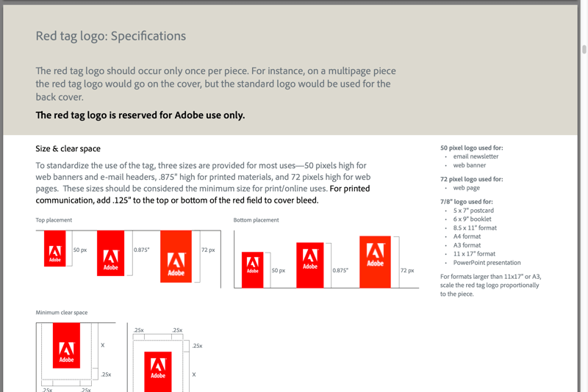
Task: Click the "Bottom placement" label
Action: pos(256,220)
